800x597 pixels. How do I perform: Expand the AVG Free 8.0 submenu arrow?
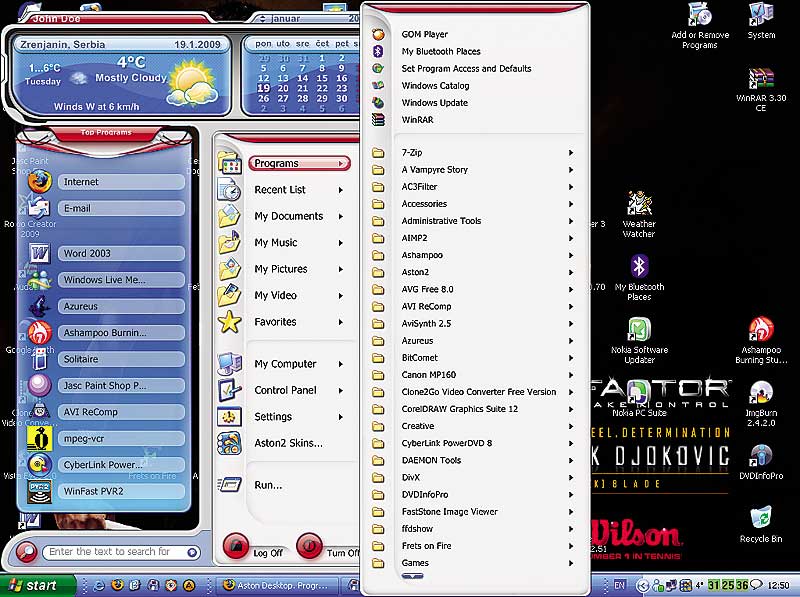(x=571, y=289)
